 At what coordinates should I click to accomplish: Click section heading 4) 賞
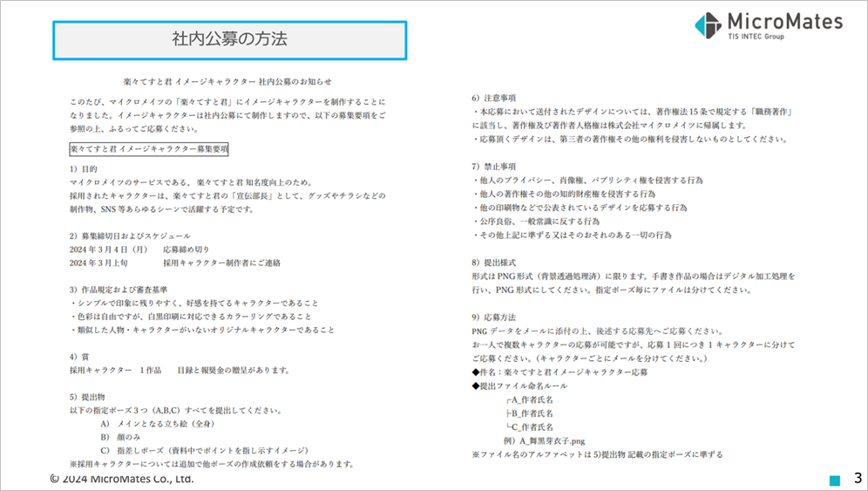81,357
